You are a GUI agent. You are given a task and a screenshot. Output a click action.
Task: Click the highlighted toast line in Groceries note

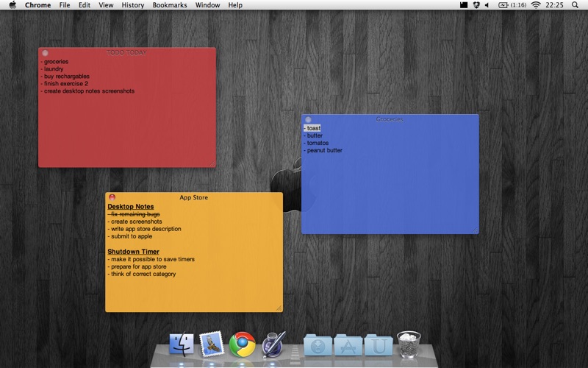[312, 128]
